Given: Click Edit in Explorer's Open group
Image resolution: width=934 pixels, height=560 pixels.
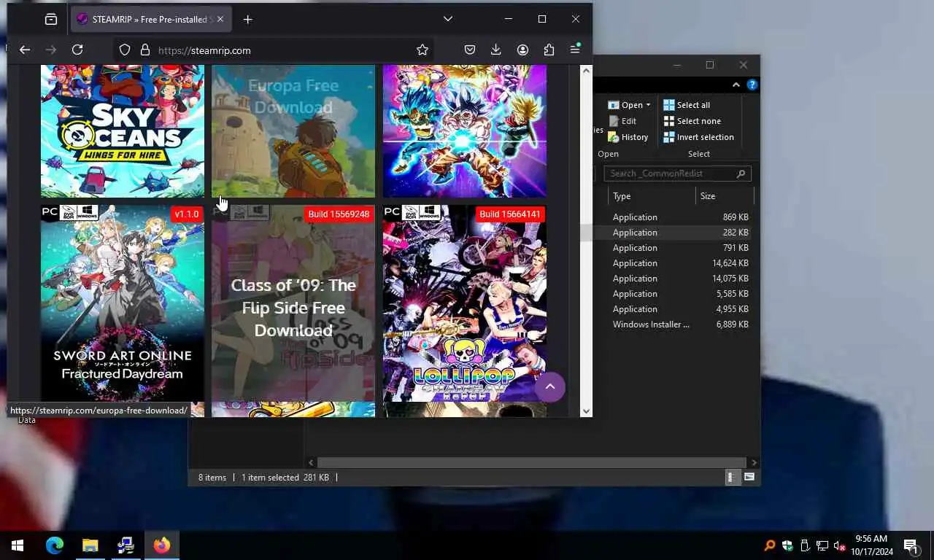Looking at the screenshot, I should coord(622,121).
